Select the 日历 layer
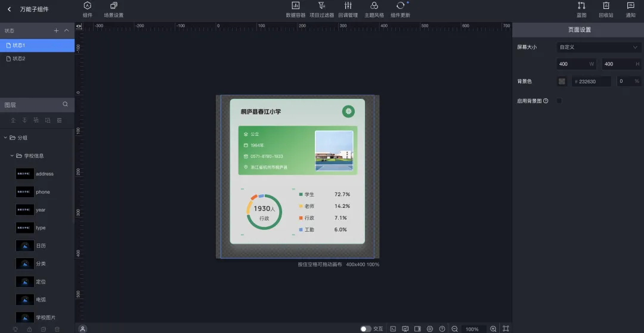This screenshot has width=644, height=333. pyautogui.click(x=37, y=245)
